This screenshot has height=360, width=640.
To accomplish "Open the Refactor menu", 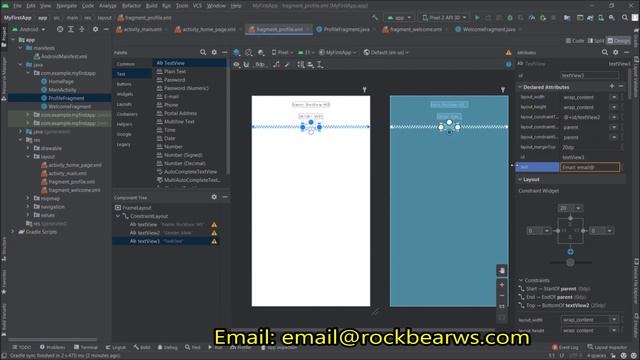I will tap(131, 6).
